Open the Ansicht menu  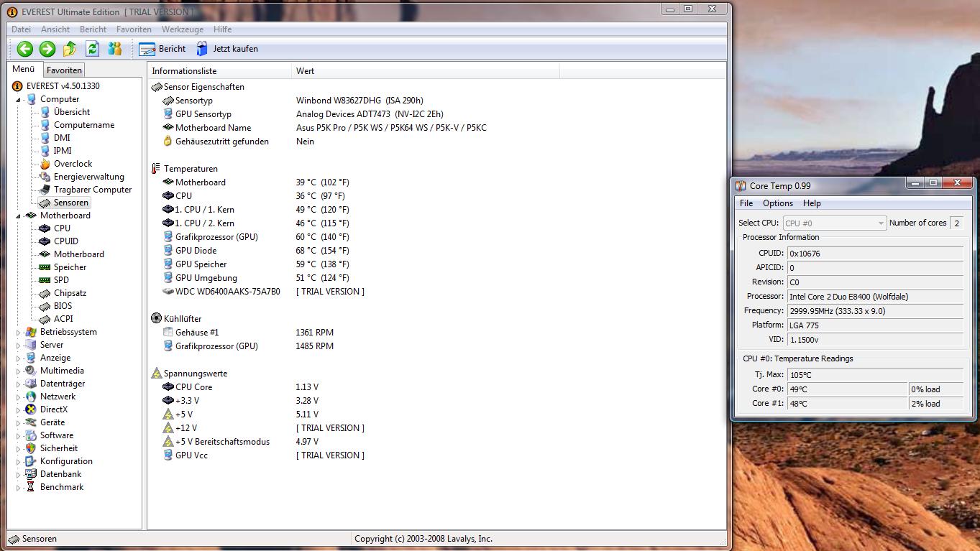[x=55, y=29]
